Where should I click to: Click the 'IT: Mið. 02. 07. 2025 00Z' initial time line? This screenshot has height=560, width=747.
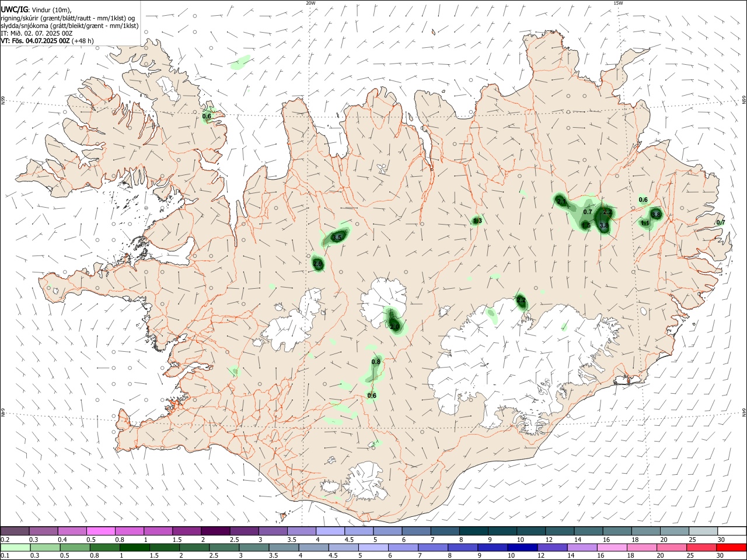click(x=37, y=33)
